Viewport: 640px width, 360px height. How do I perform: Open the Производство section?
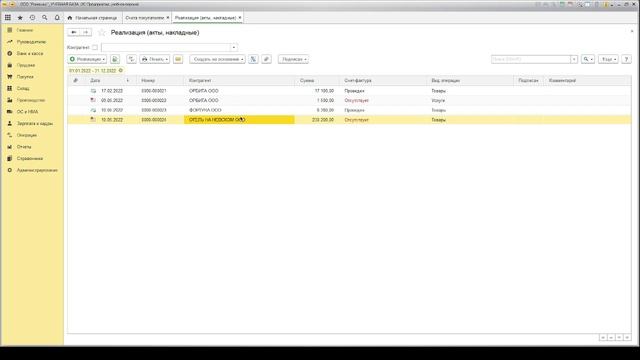31,100
